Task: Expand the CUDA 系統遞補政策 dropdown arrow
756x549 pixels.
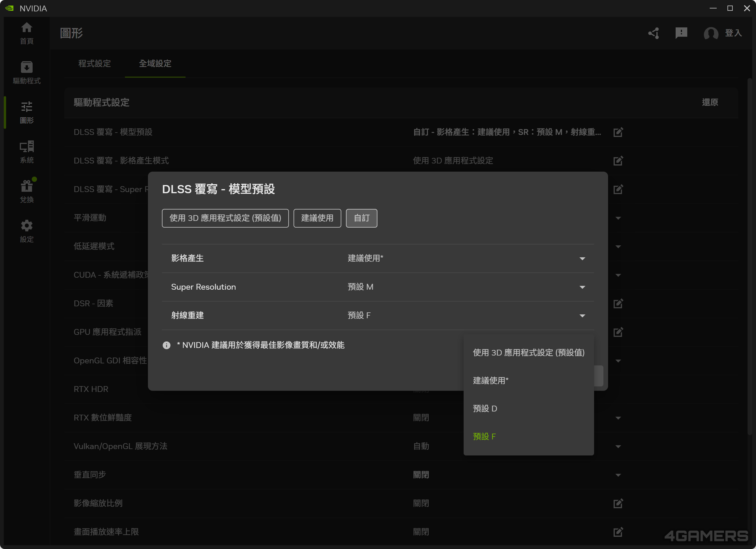Action: pyautogui.click(x=618, y=275)
